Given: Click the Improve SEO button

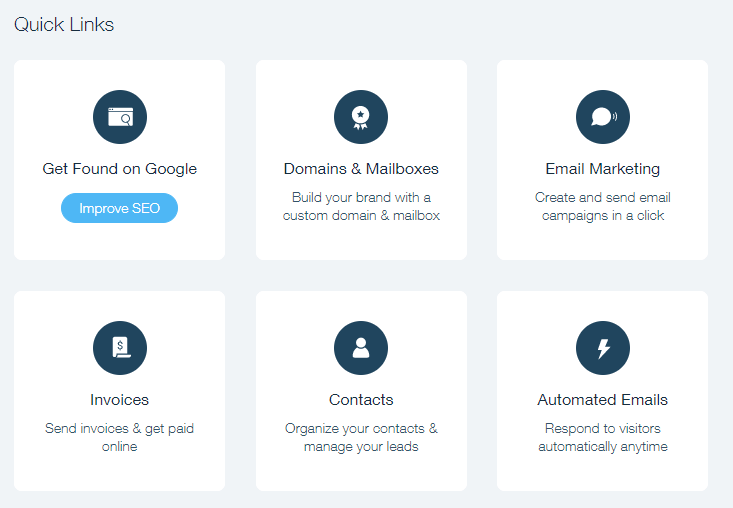Looking at the screenshot, I should tap(119, 208).
